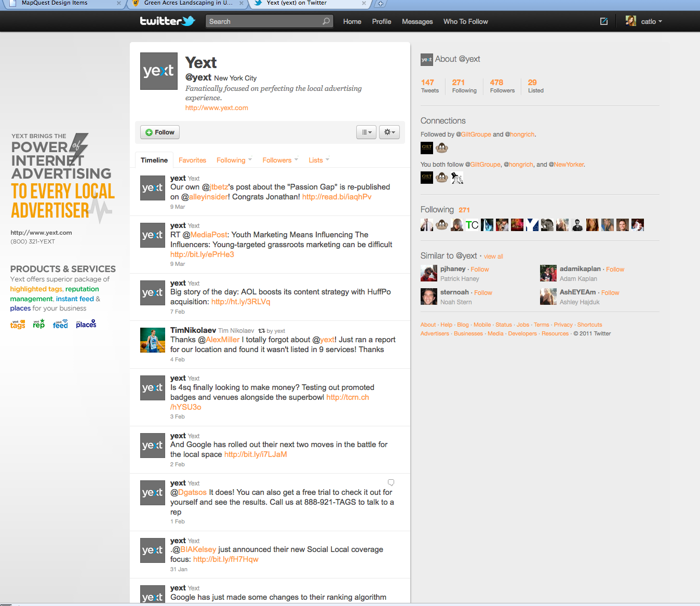Click view all similar accounts
700x606 pixels.
493,257
